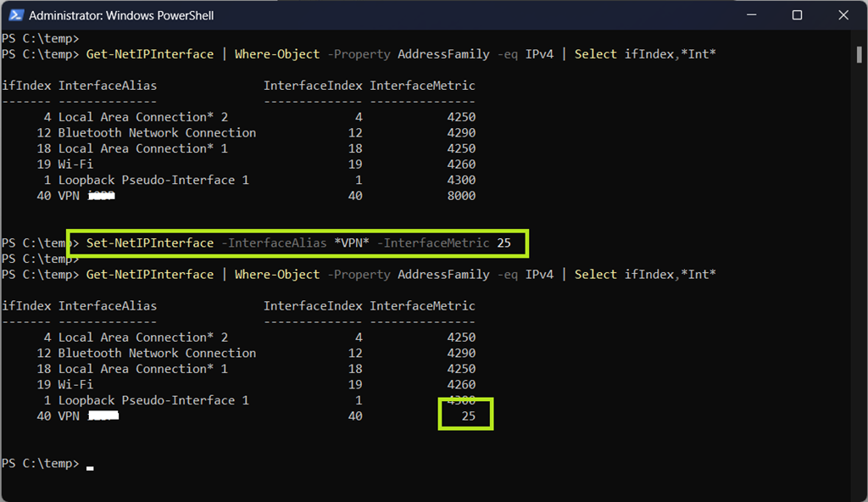Click the VPN metric value 8000
868x502 pixels.
pyautogui.click(x=461, y=196)
